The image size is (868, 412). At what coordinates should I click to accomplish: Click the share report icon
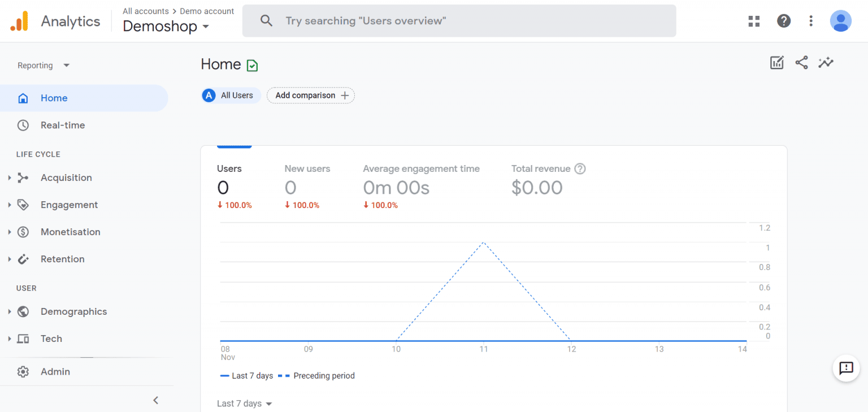801,63
